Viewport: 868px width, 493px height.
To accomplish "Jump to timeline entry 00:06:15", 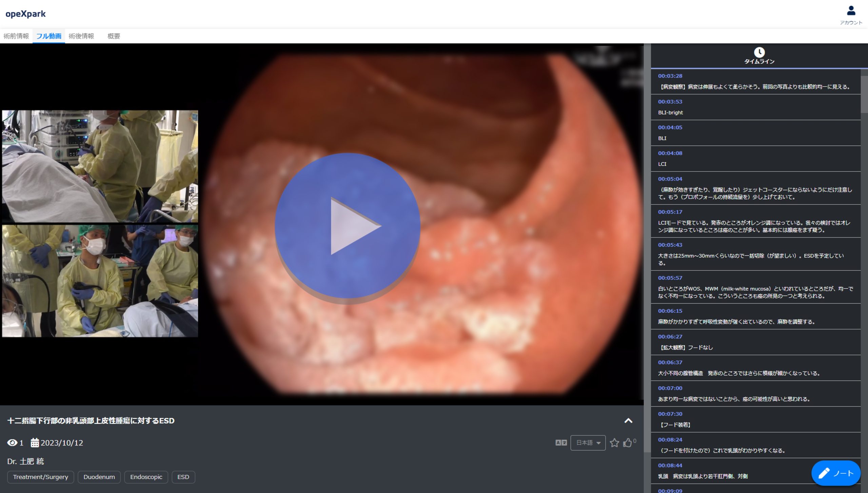I will (755, 316).
